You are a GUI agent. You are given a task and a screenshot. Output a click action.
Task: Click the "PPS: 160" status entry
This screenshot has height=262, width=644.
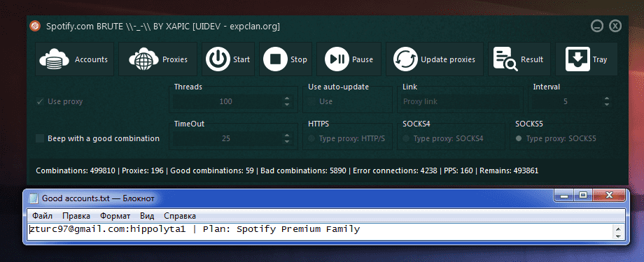pyautogui.click(x=458, y=170)
